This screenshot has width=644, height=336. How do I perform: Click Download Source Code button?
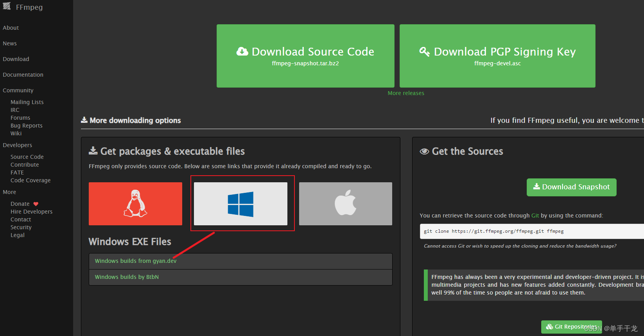pyautogui.click(x=305, y=56)
